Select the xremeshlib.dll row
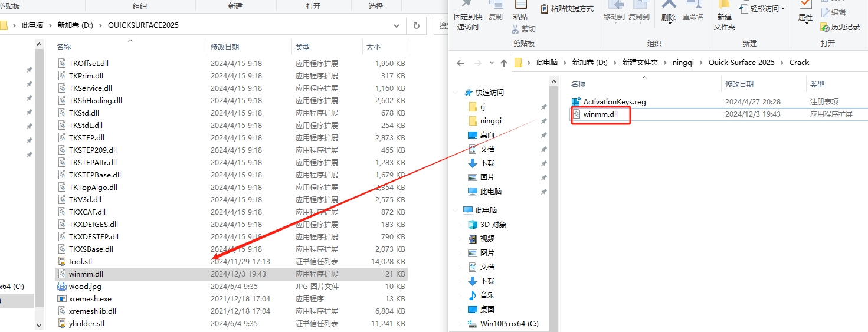The width and height of the screenshot is (868, 332). click(x=231, y=311)
